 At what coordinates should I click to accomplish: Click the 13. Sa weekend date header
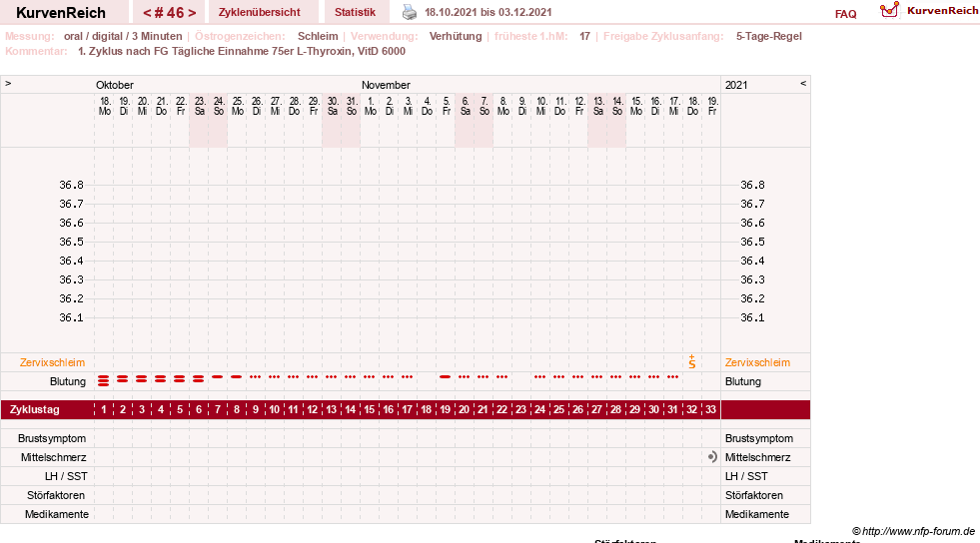(598, 106)
